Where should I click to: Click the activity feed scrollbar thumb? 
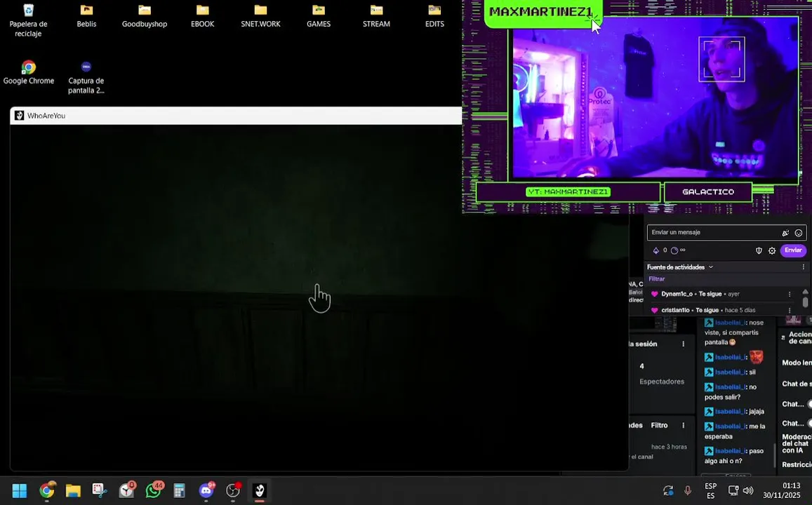click(x=805, y=301)
